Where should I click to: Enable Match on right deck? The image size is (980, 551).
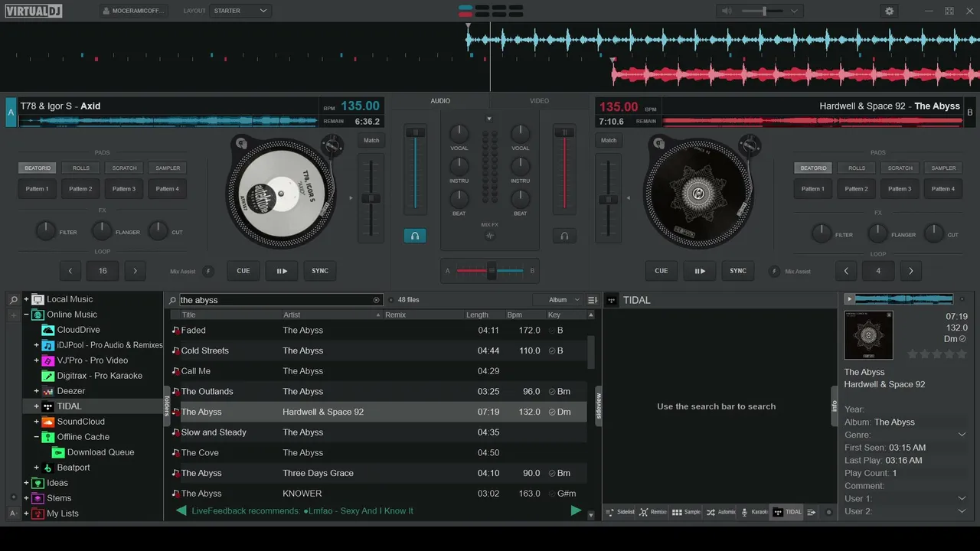point(609,140)
